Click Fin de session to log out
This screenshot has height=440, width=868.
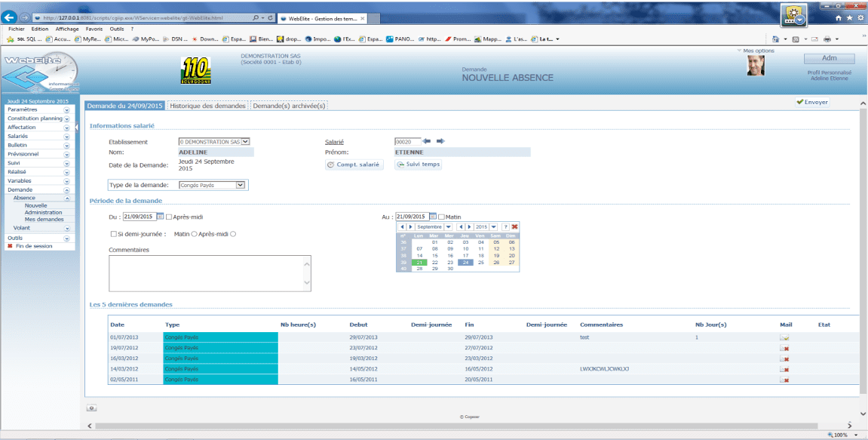(x=34, y=246)
